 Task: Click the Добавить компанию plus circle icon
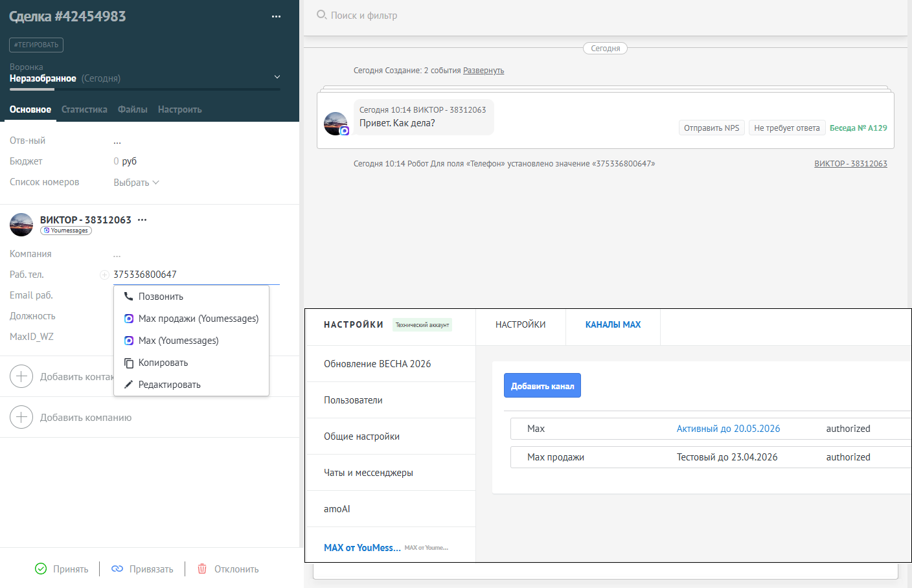click(21, 418)
